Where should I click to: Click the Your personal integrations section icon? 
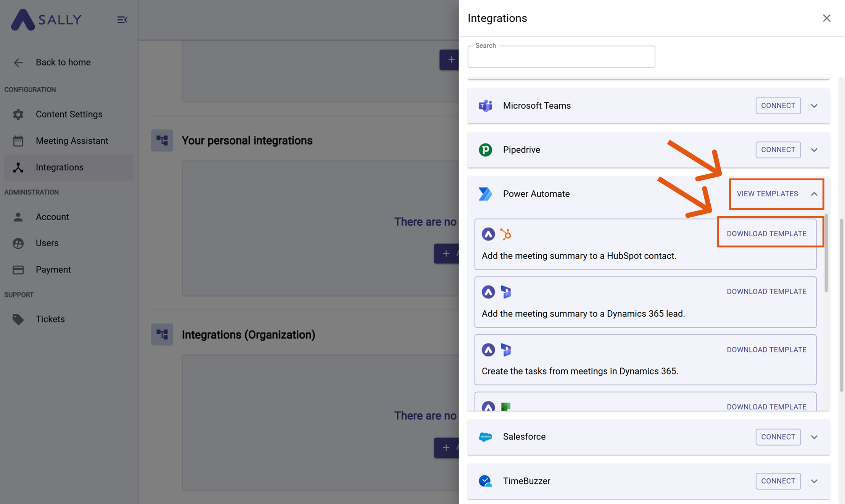(x=162, y=141)
